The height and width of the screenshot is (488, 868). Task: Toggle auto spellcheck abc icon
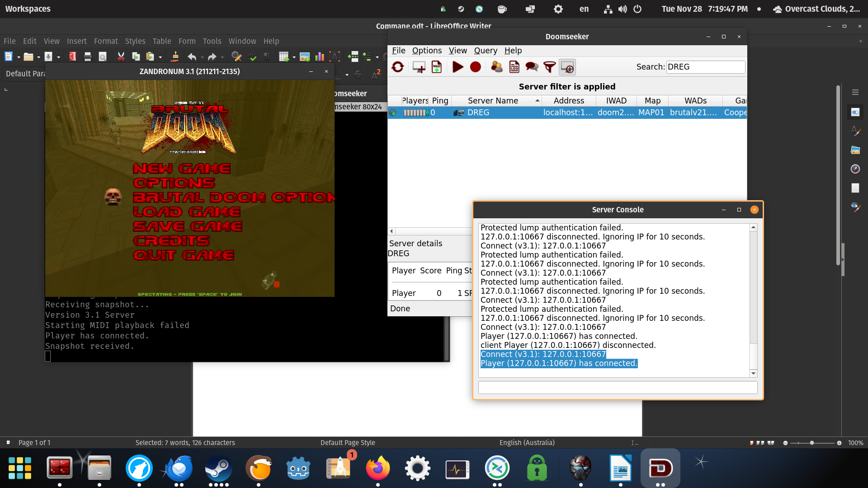click(252, 57)
